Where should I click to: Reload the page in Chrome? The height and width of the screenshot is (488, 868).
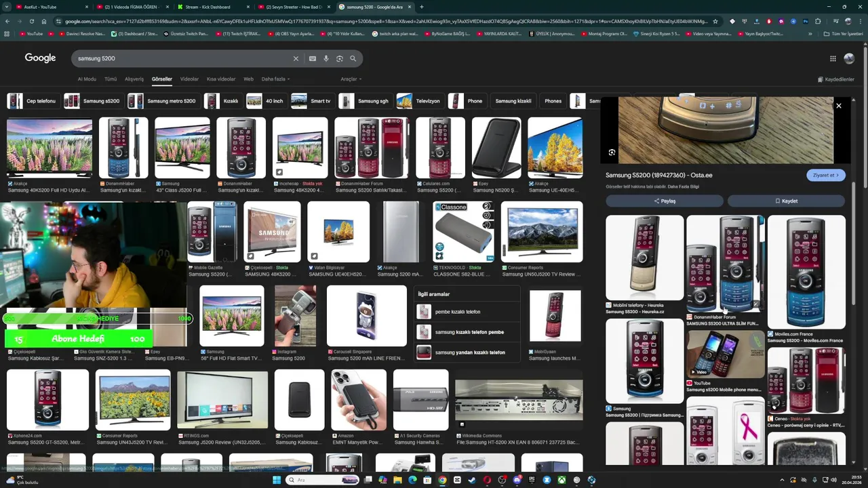(x=31, y=21)
